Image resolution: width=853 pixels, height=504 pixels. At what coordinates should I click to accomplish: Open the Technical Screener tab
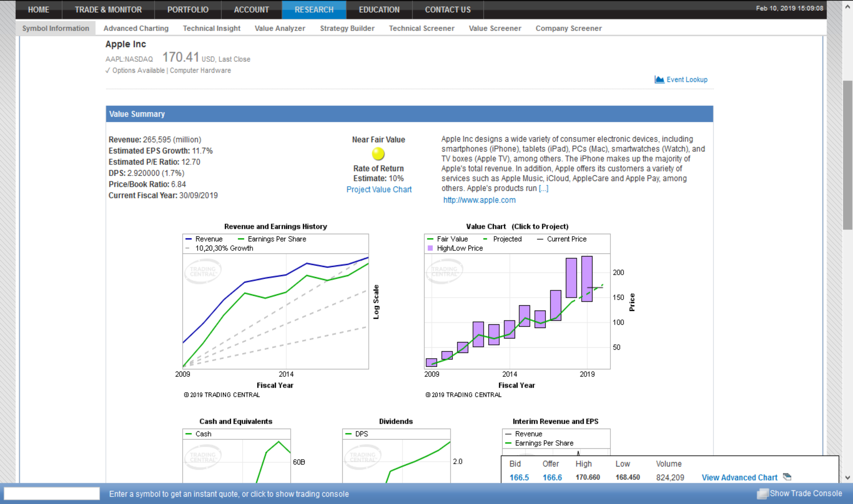tap(422, 28)
